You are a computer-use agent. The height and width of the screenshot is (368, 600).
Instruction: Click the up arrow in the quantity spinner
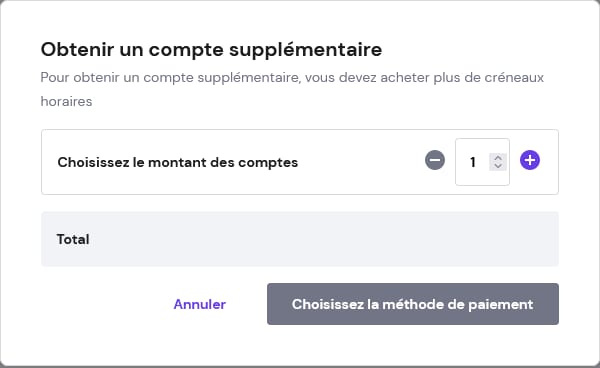click(498, 158)
